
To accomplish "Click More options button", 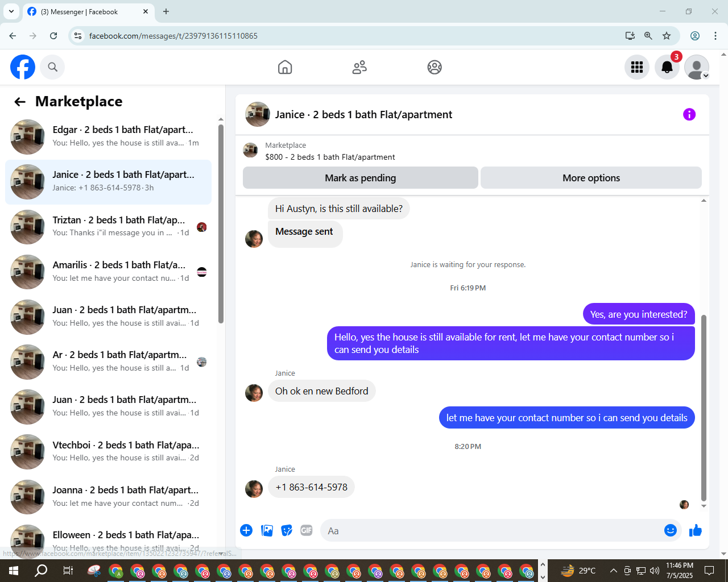I will point(591,178).
